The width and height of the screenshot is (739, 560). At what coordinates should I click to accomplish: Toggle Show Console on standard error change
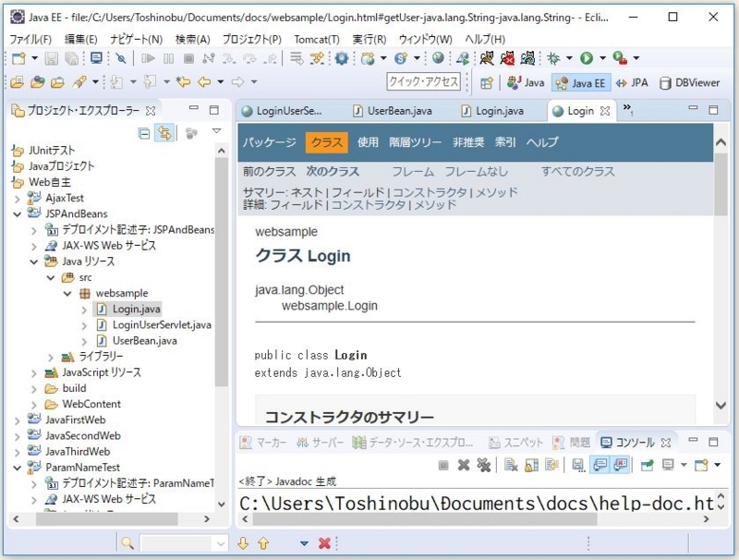point(620,465)
